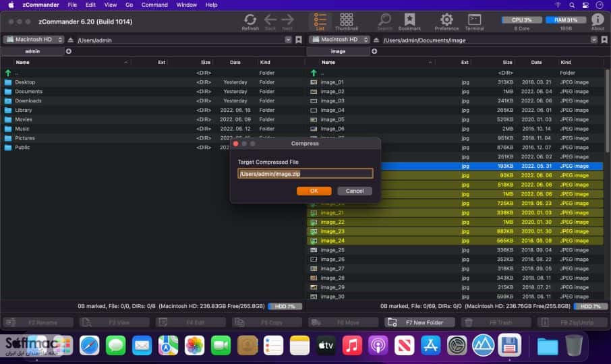Select the Desktop folder
Image resolution: width=611 pixels, height=364 pixels.
click(x=152, y=82)
